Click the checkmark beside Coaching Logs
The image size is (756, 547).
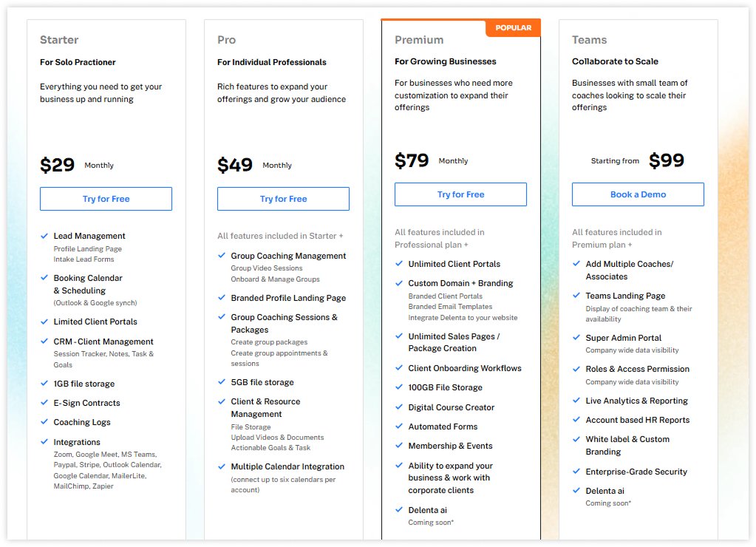pyautogui.click(x=44, y=421)
